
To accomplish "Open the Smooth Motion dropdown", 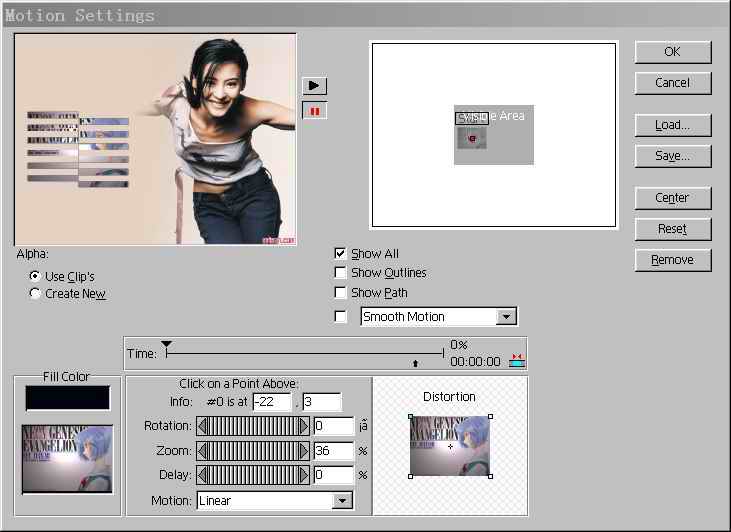I will (x=506, y=317).
